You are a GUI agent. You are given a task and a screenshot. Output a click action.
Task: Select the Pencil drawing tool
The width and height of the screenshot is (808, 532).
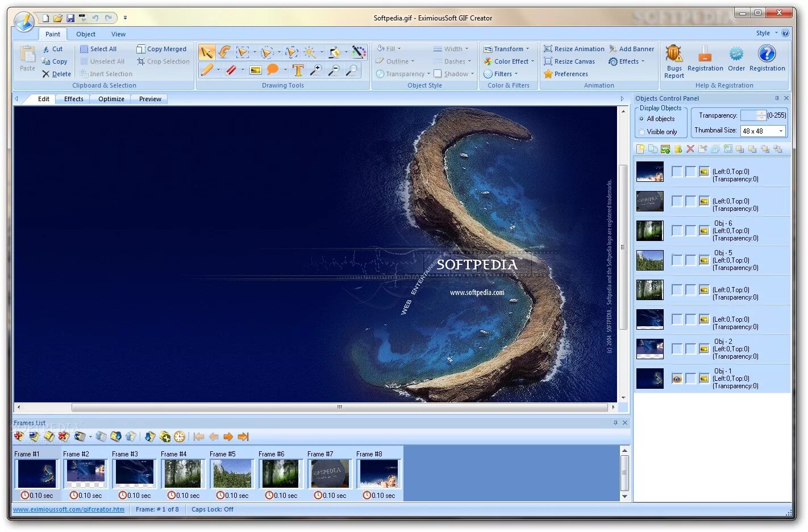(x=206, y=70)
